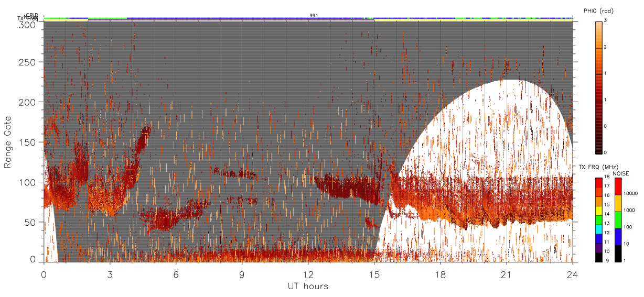
Task: Click the red 17–18 MHz TX FRQ swatch
Action: (x=598, y=183)
